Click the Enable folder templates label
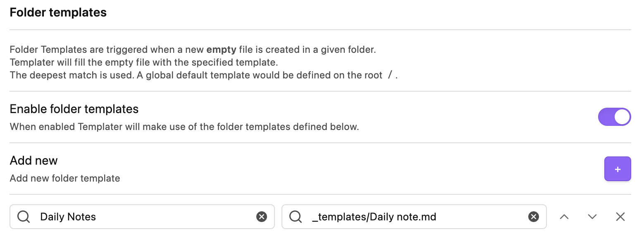 74,109
